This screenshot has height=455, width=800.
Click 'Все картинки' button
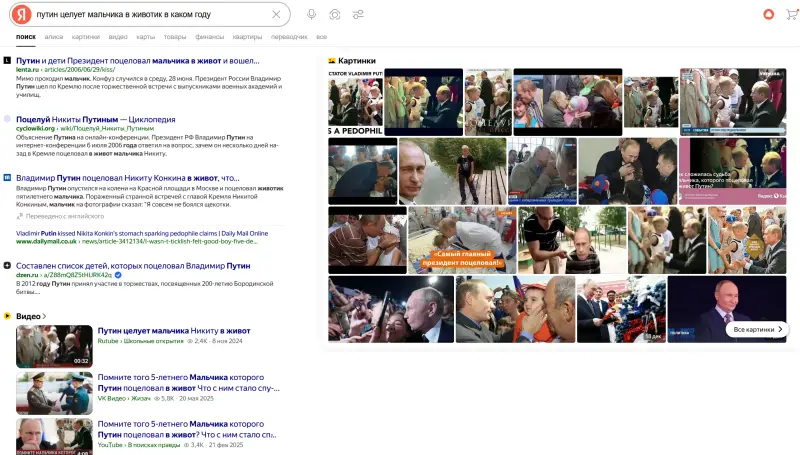click(758, 329)
